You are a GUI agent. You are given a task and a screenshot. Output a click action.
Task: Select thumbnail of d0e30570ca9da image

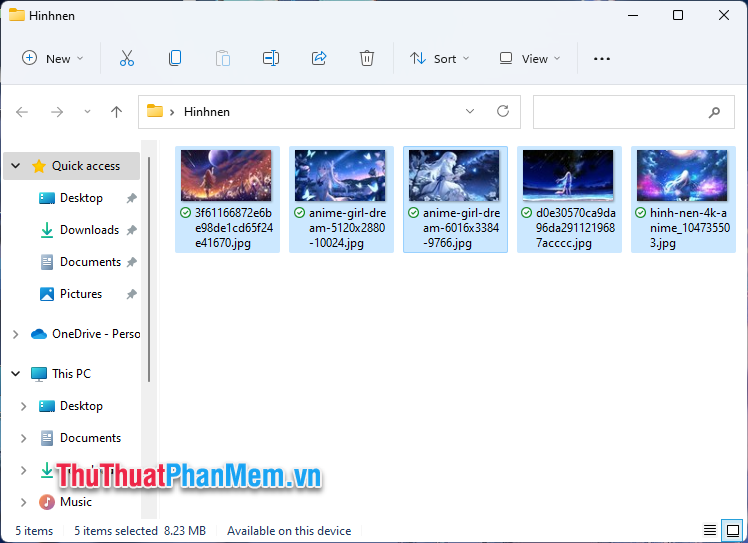pos(568,176)
